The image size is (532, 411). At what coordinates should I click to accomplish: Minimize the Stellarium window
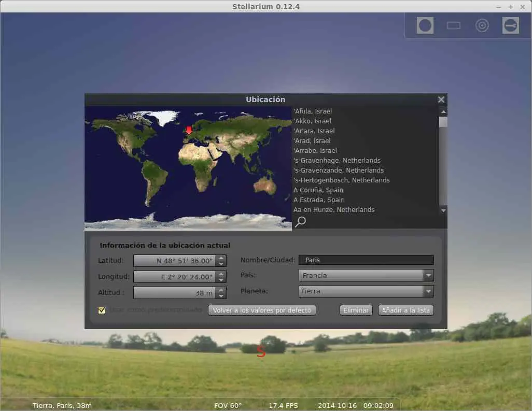click(499, 7)
